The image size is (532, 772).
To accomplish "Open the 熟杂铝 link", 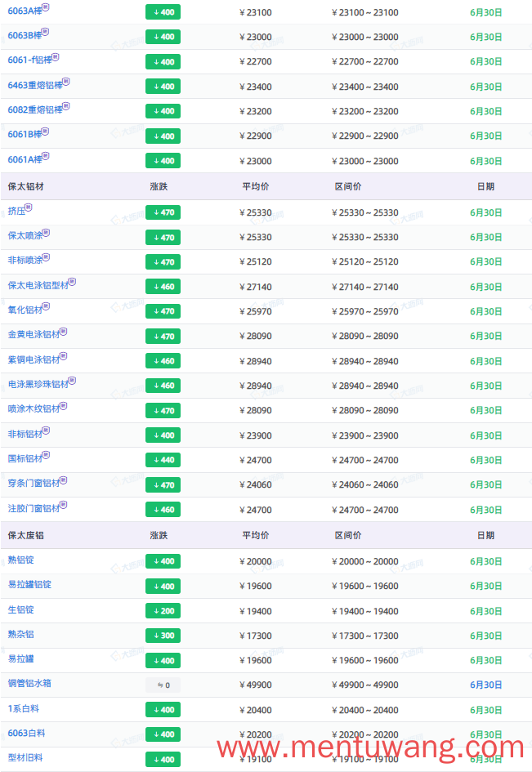I will tap(20, 635).
